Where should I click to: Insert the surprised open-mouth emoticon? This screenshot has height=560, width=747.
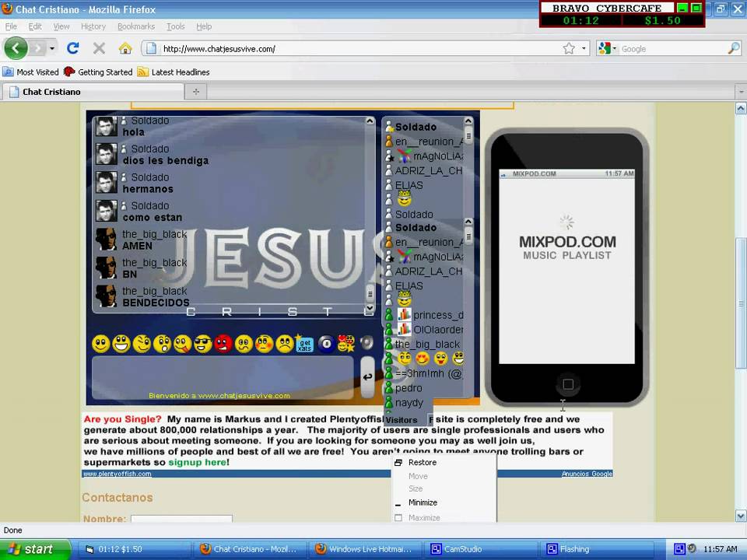click(162, 343)
